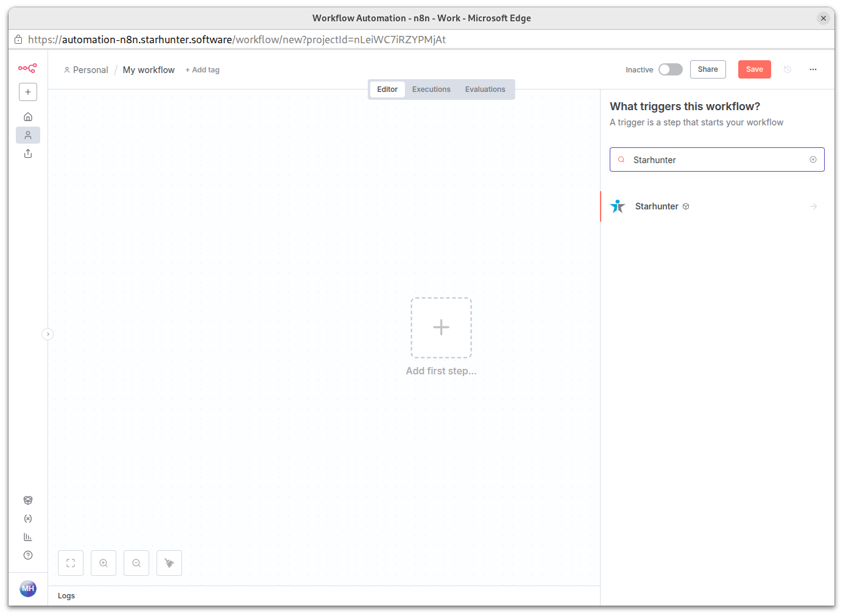Open the MH user avatar menu
This screenshot has height=616, width=843.
[28, 589]
